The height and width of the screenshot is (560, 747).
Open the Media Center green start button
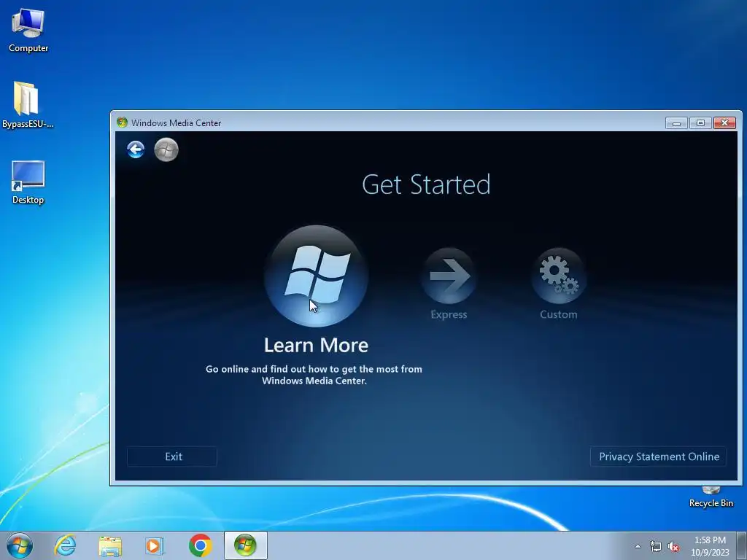[166, 149]
